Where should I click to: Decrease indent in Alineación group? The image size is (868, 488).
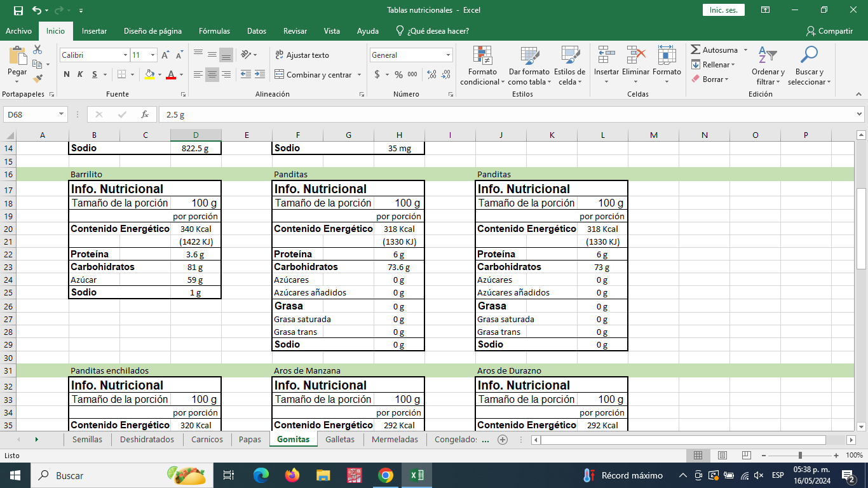246,74
